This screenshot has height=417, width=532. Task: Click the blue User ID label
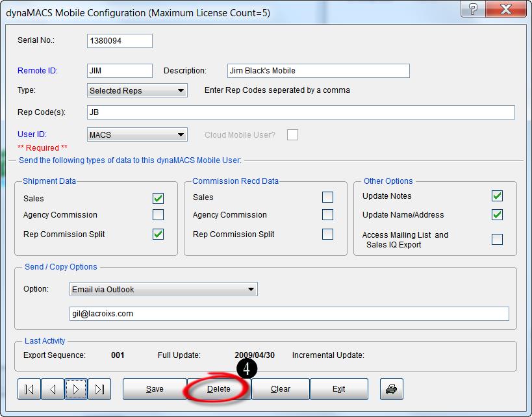[32, 134]
